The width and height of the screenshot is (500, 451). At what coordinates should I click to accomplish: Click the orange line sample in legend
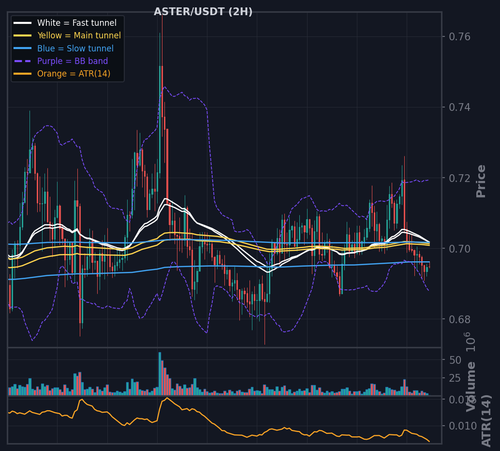click(x=23, y=74)
